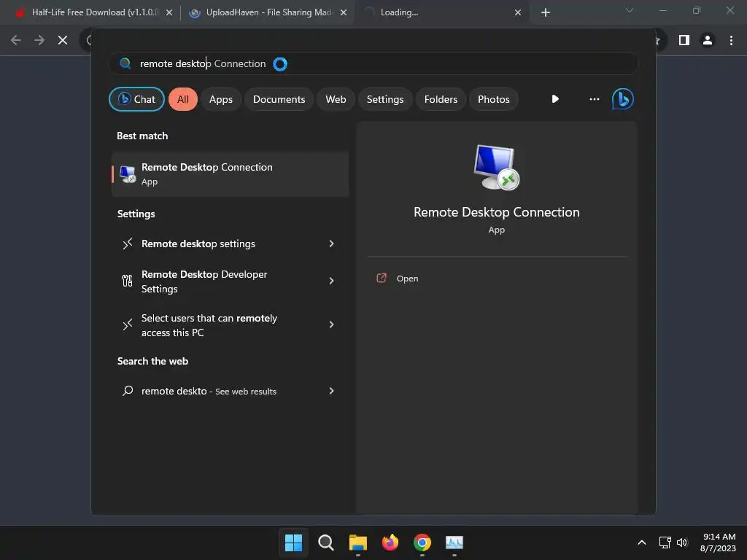Screen dimensions: 747x560
Task: Click the Remote desktop settings icon
Action: (x=127, y=244)
